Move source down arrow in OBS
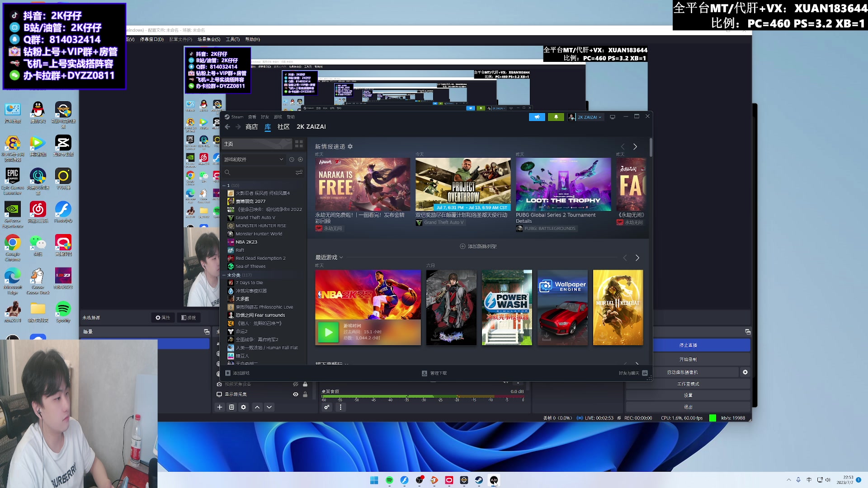The height and width of the screenshot is (488, 868). (269, 407)
